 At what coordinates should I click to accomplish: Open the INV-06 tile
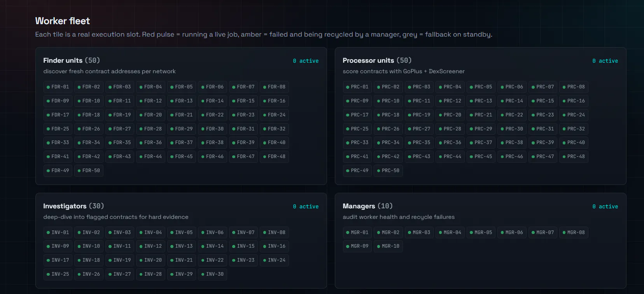click(212, 232)
